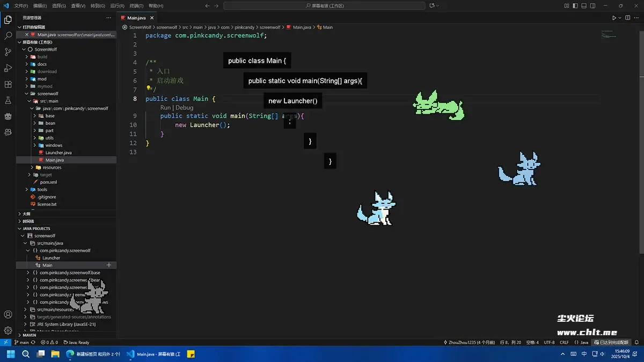Open the dropdown arrow beside Run button
The height and width of the screenshot is (362, 644).
pos(620,18)
